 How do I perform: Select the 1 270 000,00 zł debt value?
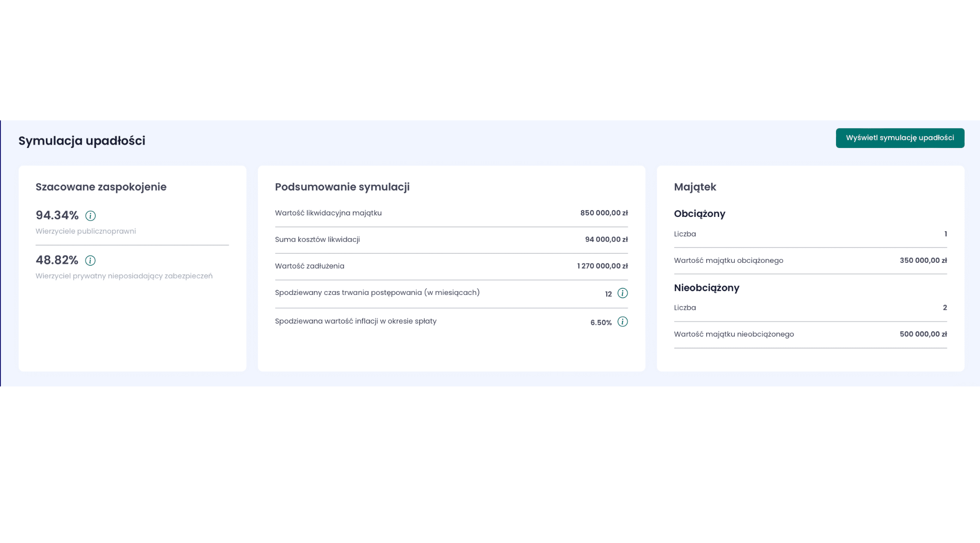click(602, 266)
